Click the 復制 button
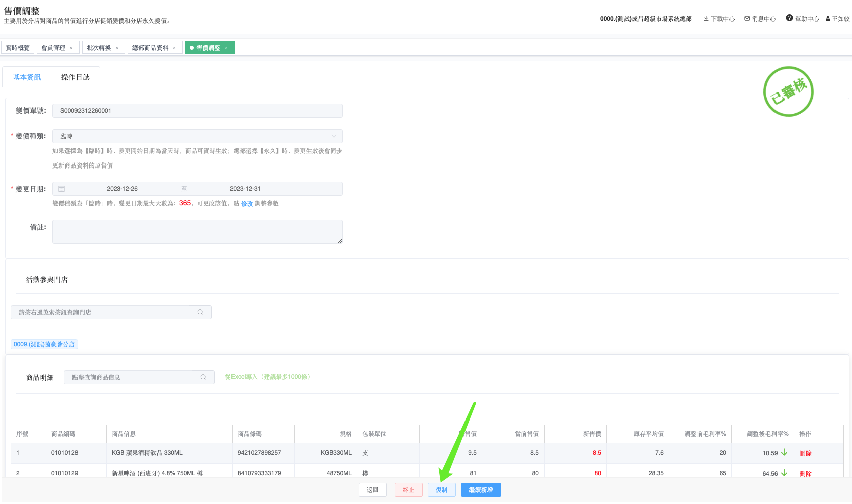852x504 pixels. click(442, 490)
